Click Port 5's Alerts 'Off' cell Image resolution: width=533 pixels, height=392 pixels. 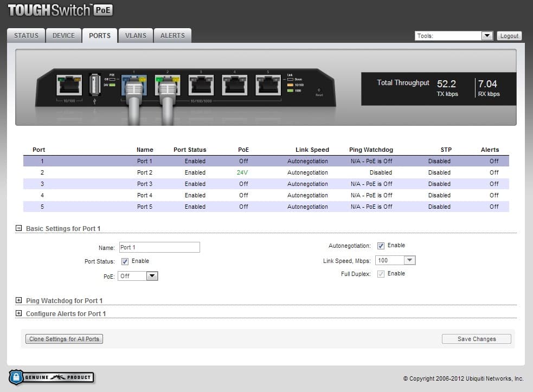pos(494,207)
